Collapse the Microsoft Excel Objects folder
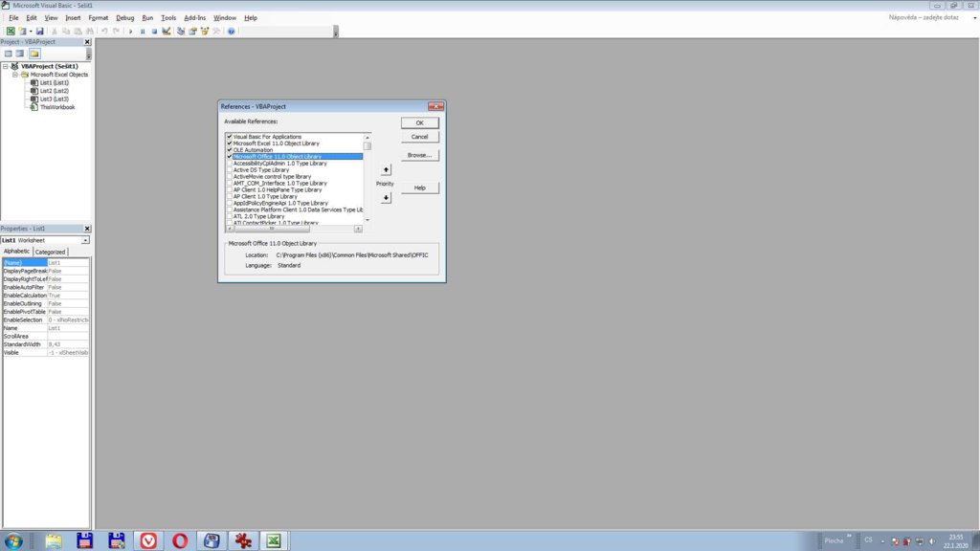980x551 pixels. click(15, 75)
